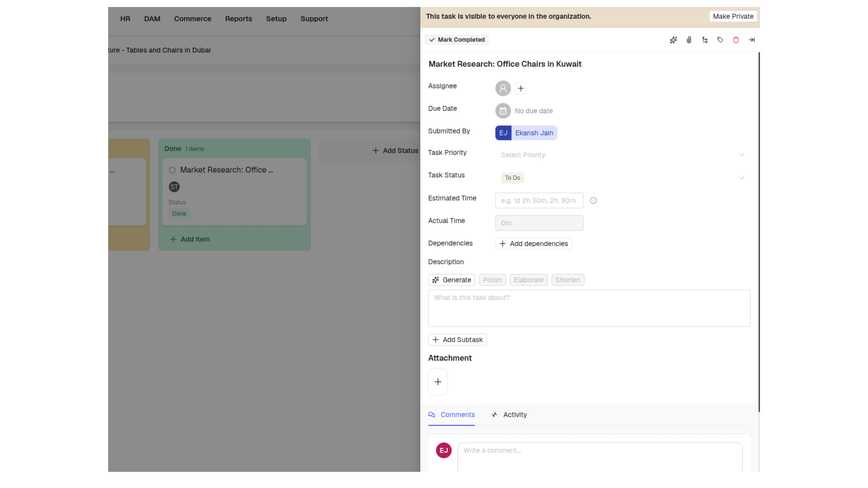Click the Make Private button
The width and height of the screenshot is (868, 488).
(733, 16)
